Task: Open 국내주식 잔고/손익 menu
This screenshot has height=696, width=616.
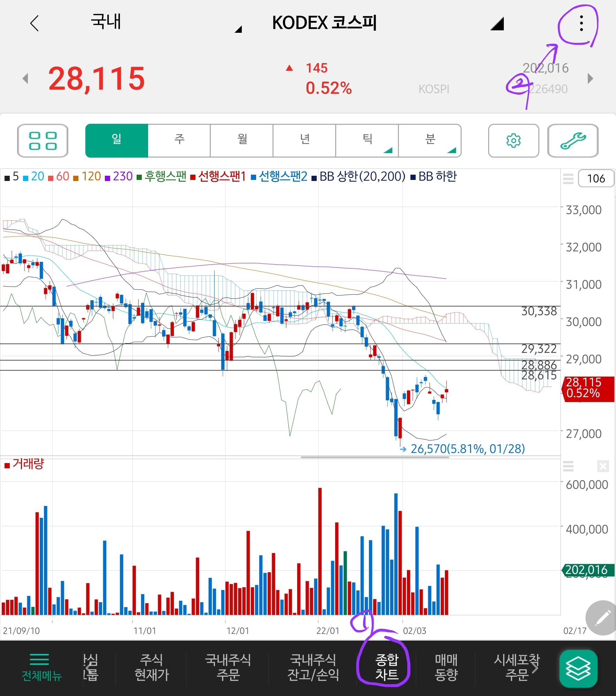Action: (x=313, y=667)
